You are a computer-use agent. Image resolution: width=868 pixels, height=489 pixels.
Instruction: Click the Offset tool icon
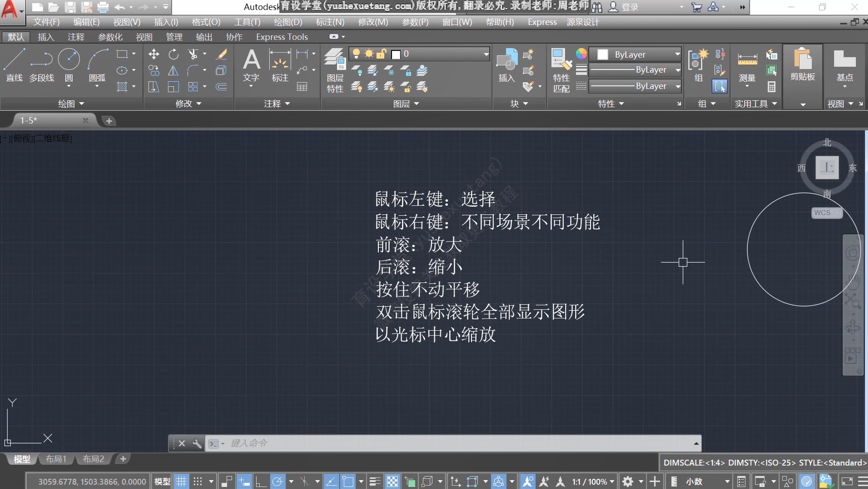pyautogui.click(x=222, y=87)
